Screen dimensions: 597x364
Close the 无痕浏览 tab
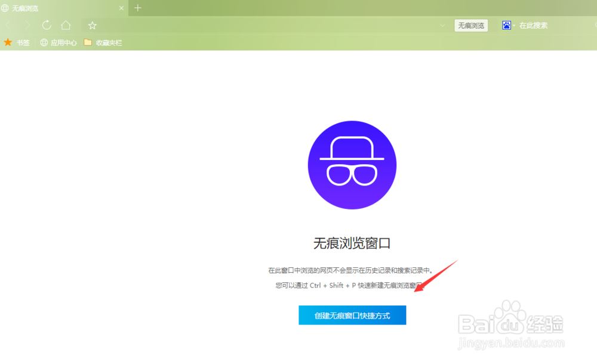[121, 8]
